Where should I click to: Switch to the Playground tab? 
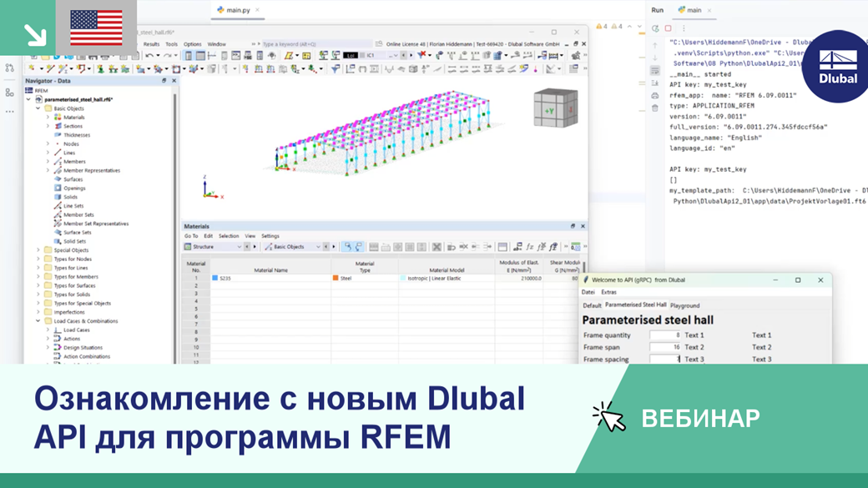coord(685,305)
